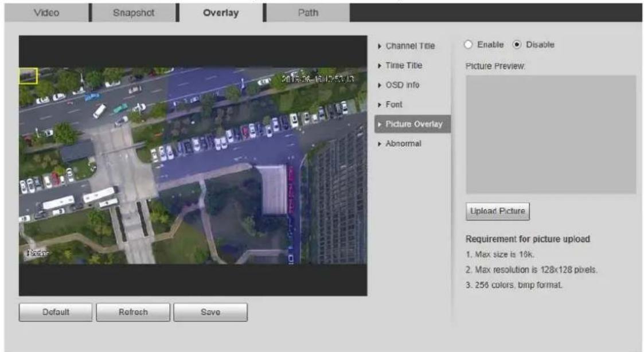Choose the Enable radio button
The width and height of the screenshot is (644, 352).
tap(468, 44)
